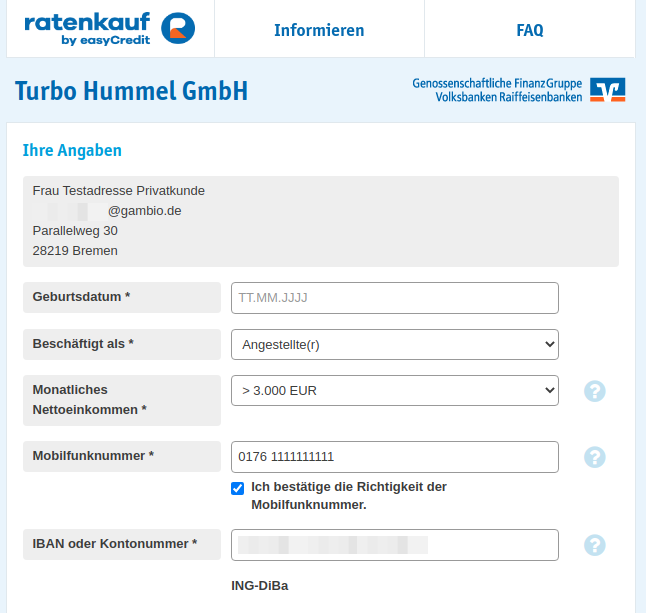Switch to the Informieren tab
Image resolution: width=646 pixels, height=613 pixels.
tap(319, 30)
